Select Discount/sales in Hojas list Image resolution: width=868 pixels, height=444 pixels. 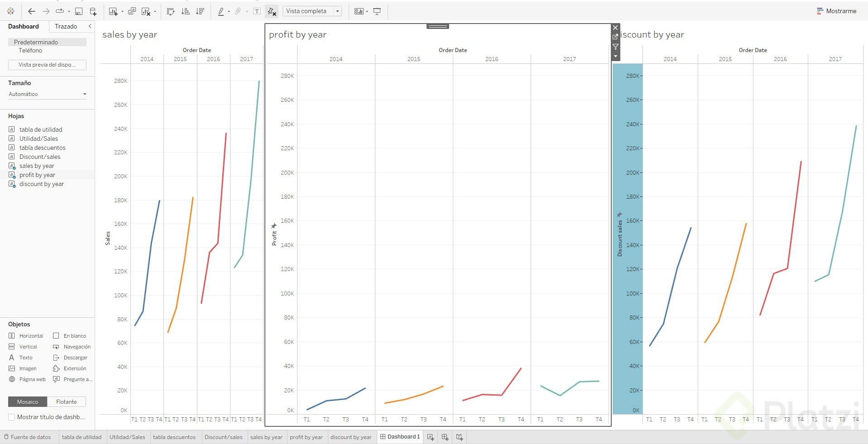40,157
